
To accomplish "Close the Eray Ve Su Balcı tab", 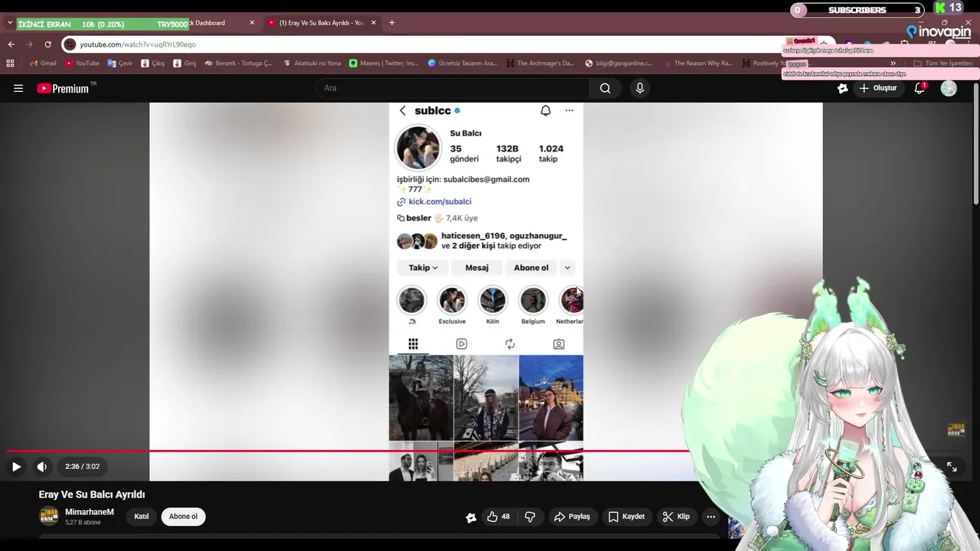I will coord(374,23).
